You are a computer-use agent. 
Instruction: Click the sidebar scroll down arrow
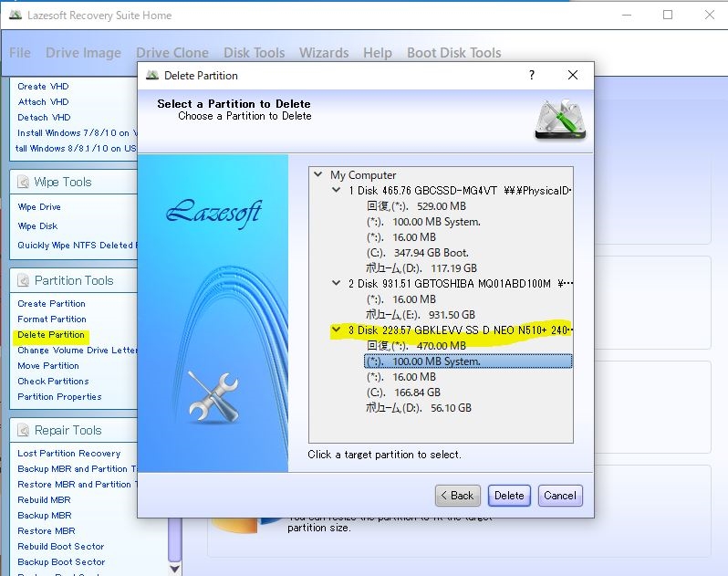point(174,569)
